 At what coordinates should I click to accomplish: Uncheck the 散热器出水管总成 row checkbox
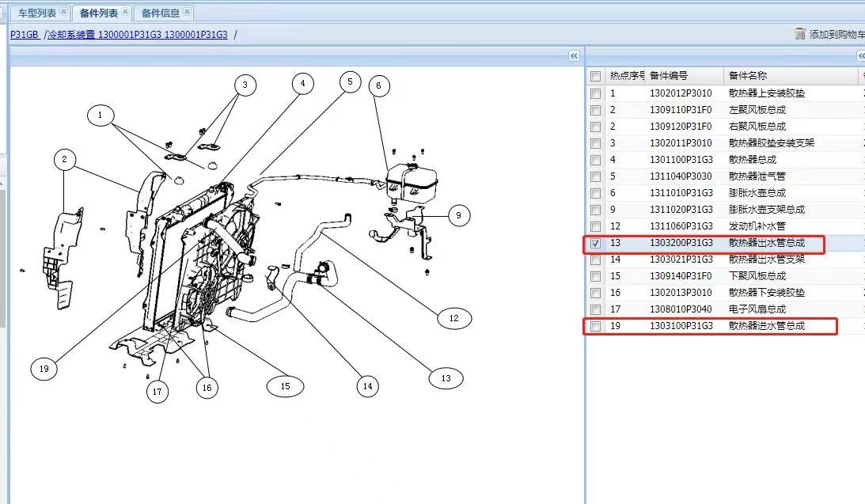point(595,243)
